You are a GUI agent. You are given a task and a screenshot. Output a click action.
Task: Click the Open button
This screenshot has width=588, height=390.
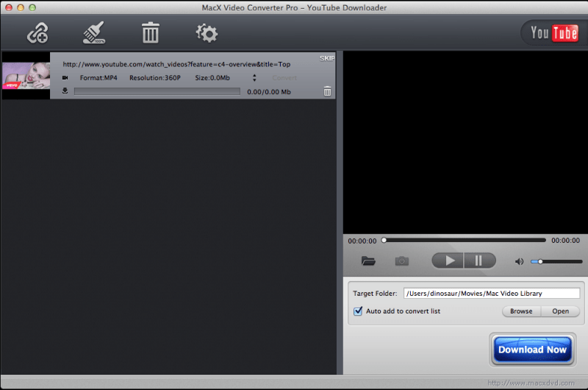point(560,311)
